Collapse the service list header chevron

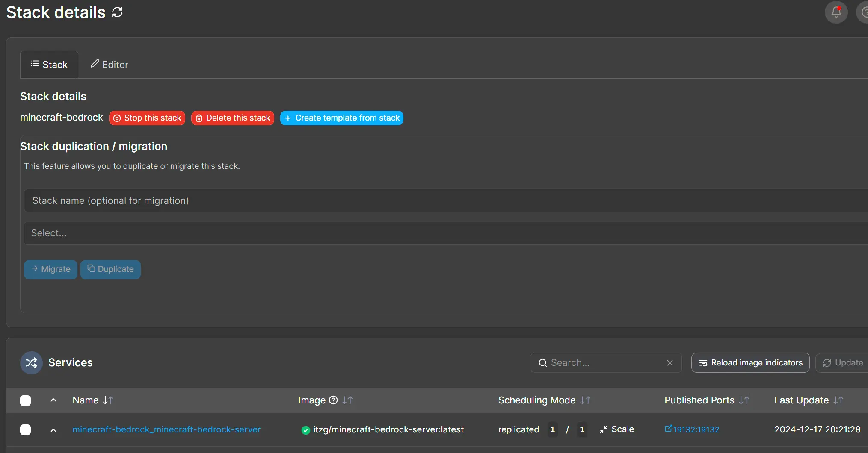[x=53, y=400]
